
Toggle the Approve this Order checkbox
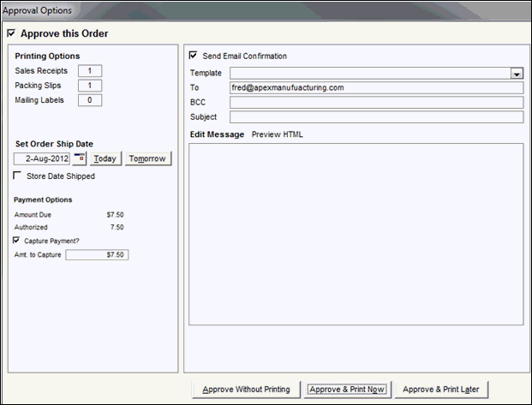click(10, 33)
